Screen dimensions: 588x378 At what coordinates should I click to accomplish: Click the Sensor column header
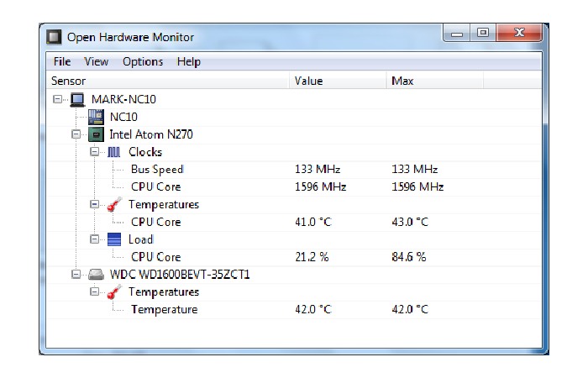pos(168,81)
